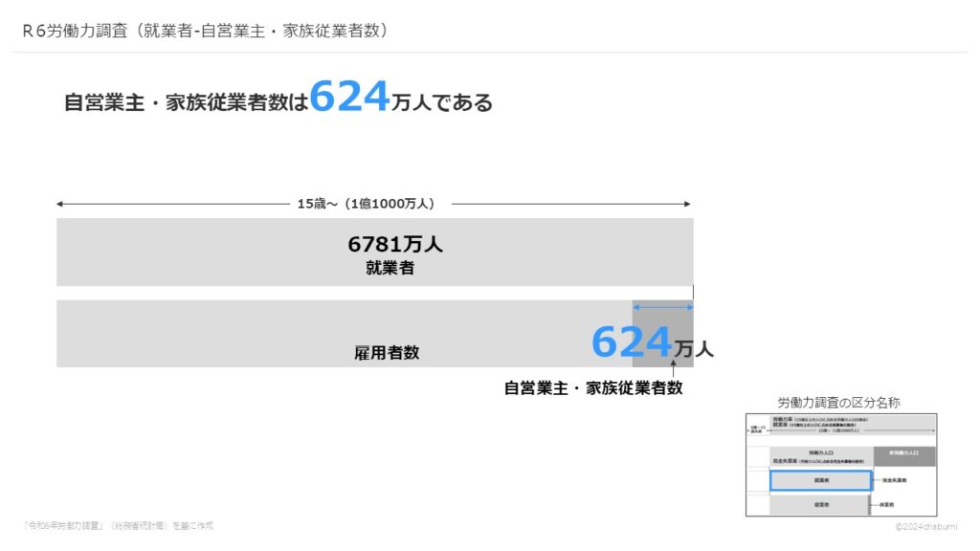Click the large blue 624 in the headline
The image size is (980, 551).
click(x=349, y=98)
